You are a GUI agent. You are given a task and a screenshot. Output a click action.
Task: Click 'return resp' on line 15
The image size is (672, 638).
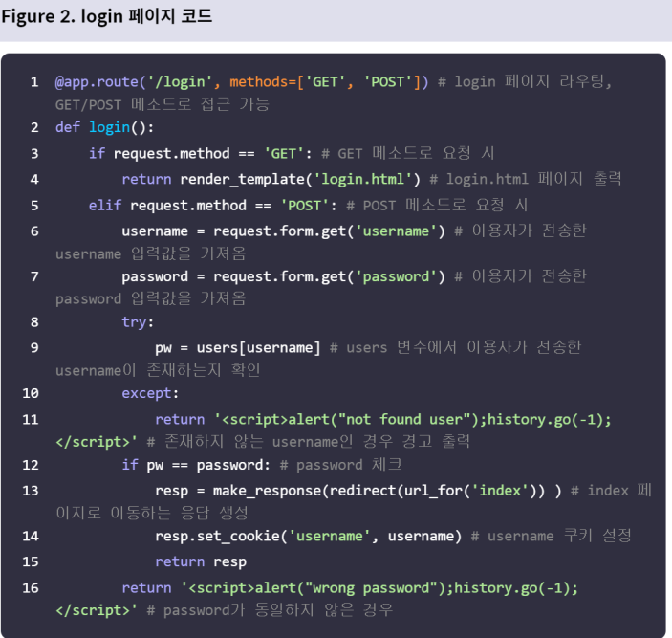(201, 562)
